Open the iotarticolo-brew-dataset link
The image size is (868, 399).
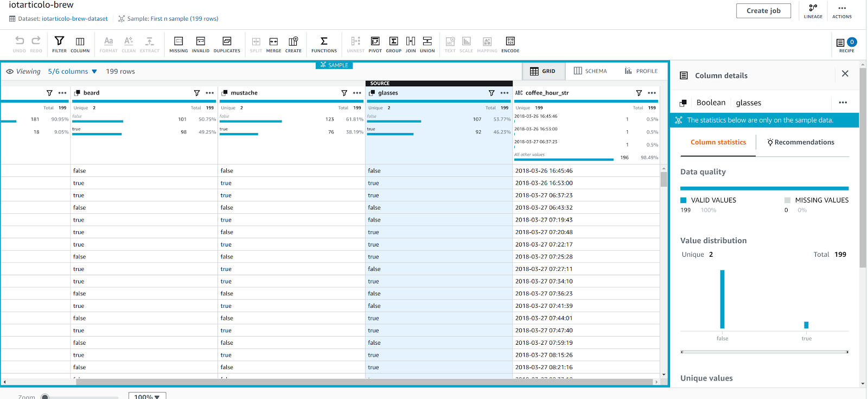pyautogui.click(x=75, y=18)
